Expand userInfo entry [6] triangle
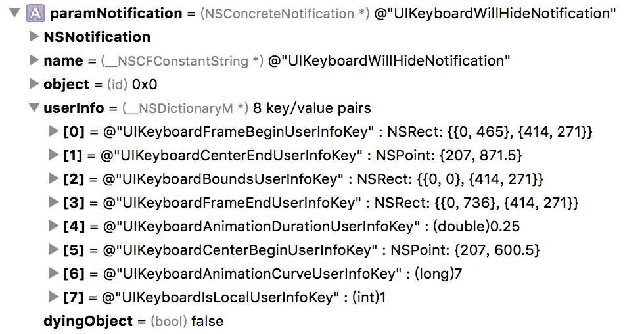The height and width of the screenshot is (334, 644). point(53,274)
